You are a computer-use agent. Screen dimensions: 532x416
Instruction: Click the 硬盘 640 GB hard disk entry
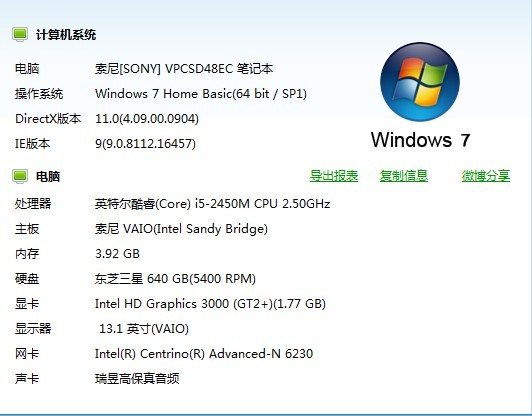[x=175, y=279]
